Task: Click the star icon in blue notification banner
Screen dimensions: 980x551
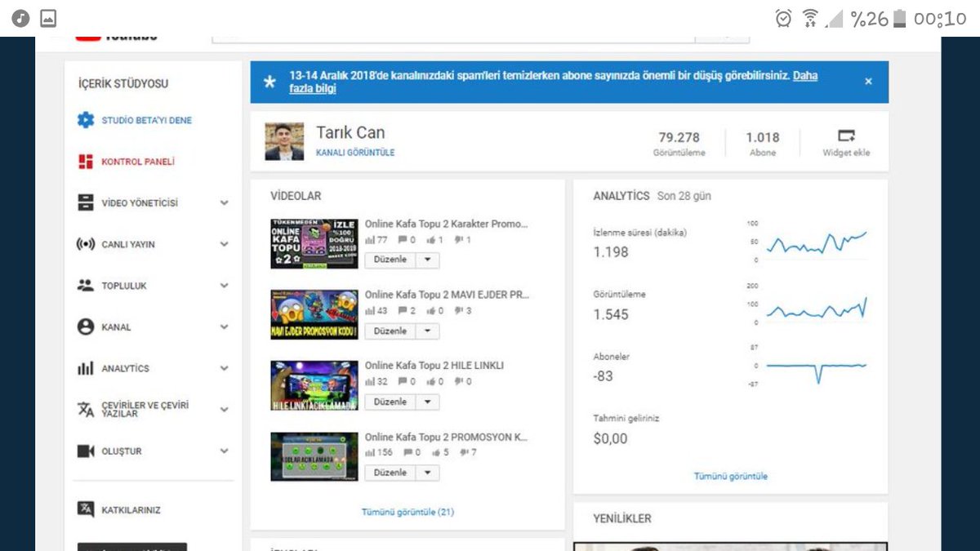Action: tap(270, 82)
